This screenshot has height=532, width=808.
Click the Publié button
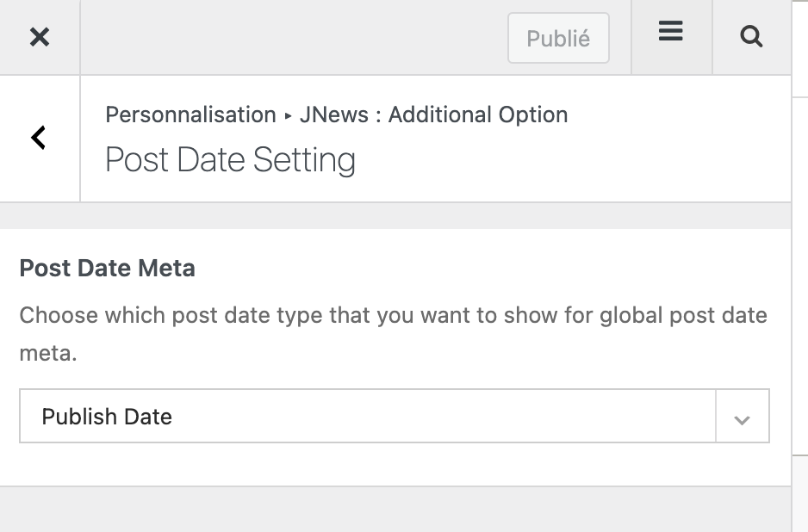click(x=558, y=38)
